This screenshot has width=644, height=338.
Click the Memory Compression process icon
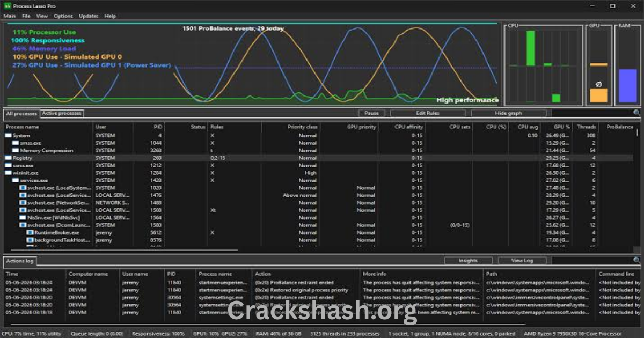16,150
